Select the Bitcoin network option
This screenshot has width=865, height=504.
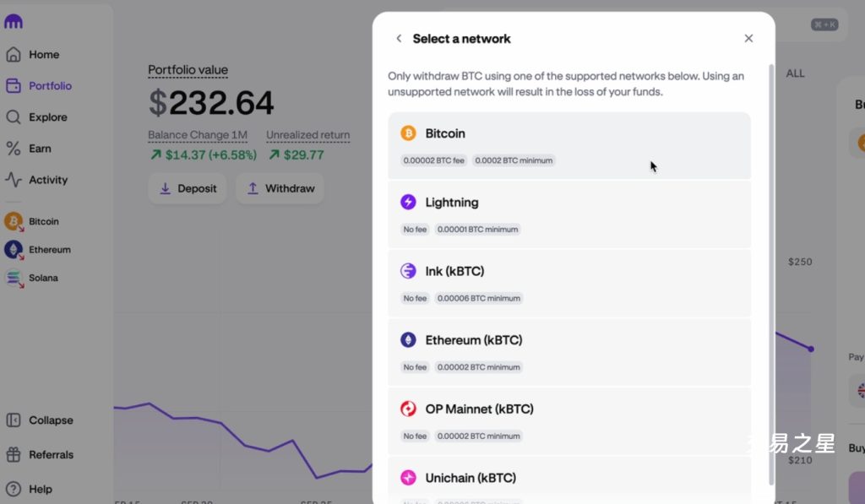coord(569,145)
